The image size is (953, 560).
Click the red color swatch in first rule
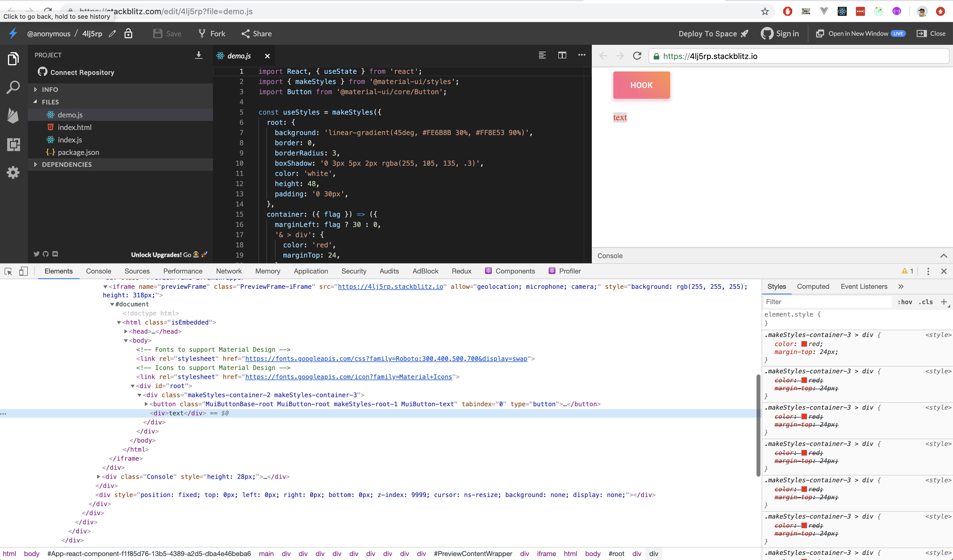pyautogui.click(x=804, y=344)
